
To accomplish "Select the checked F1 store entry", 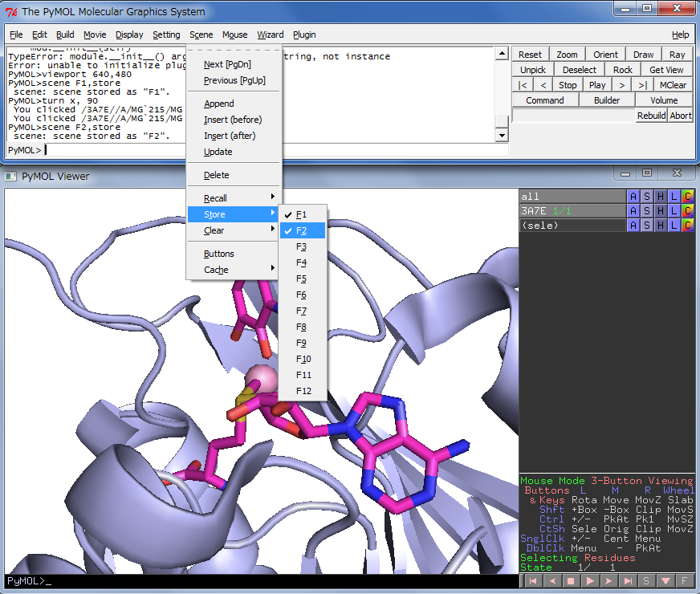I will [x=302, y=214].
